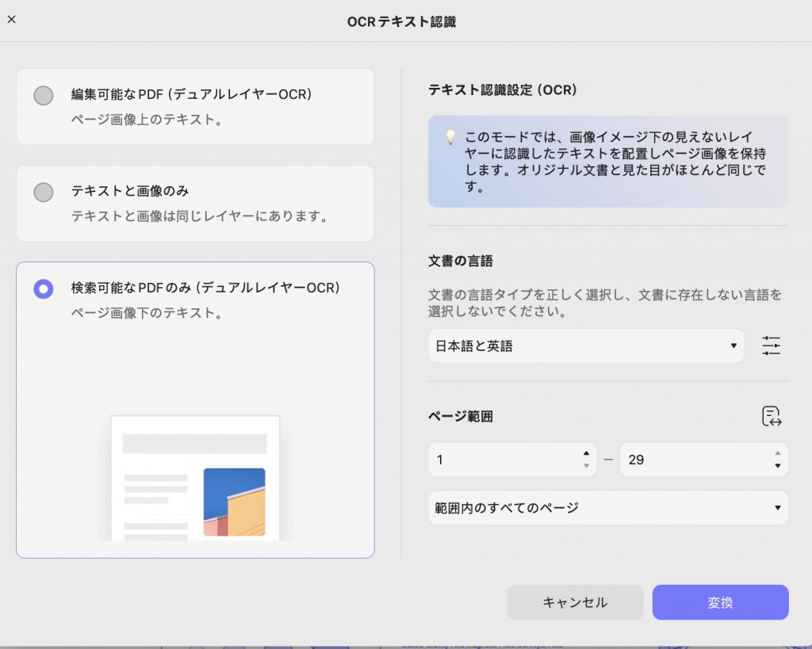Screen dimensions: 812x649
Task: Increase start page with up arrow
Action: tap(586, 453)
